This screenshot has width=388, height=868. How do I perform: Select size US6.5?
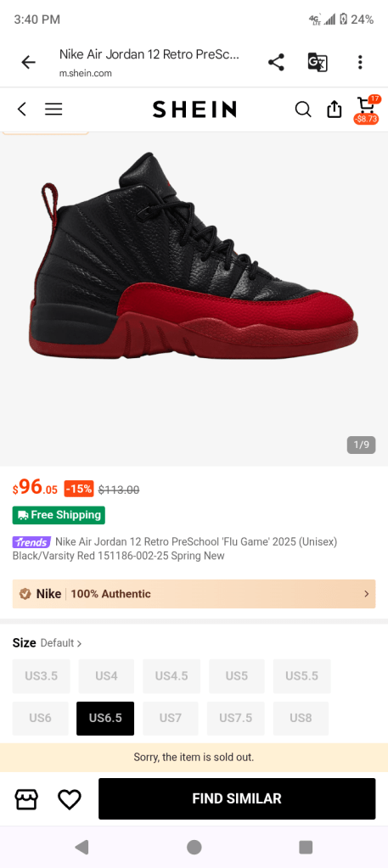[x=105, y=718]
